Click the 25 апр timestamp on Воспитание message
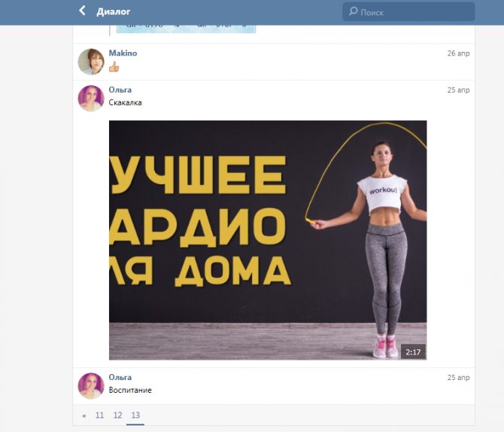Image resolution: width=504 pixels, height=432 pixels. (x=458, y=378)
